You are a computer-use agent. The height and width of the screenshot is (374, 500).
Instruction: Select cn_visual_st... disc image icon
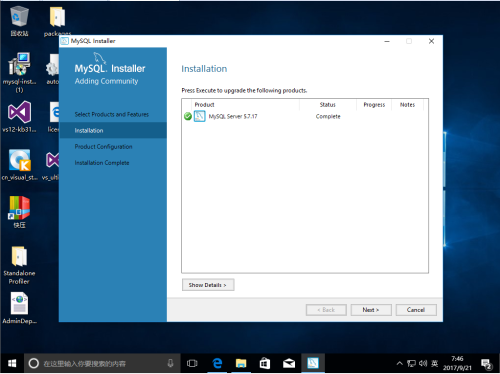click(x=20, y=165)
